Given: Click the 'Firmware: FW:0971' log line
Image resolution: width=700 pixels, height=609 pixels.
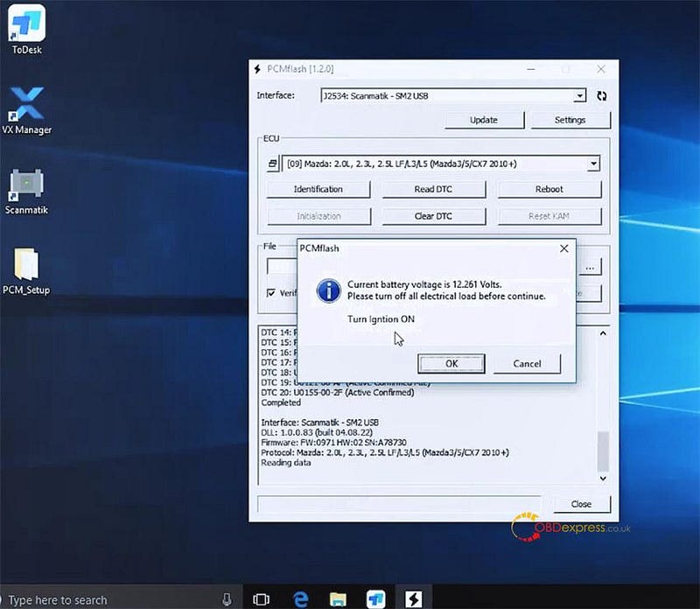Looking at the screenshot, I should pyautogui.click(x=333, y=443).
